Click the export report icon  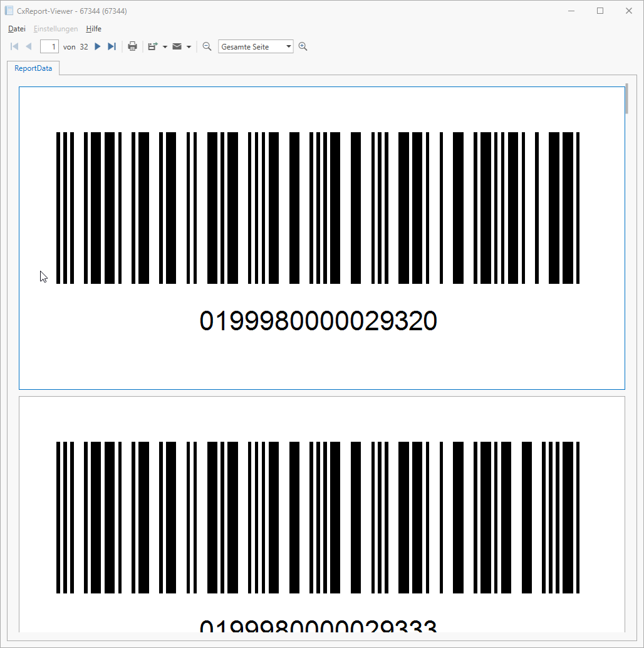click(x=153, y=47)
